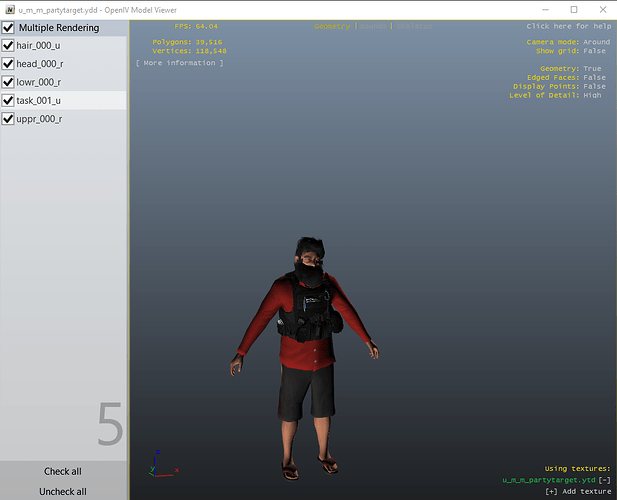Switch to the Geometry tab
This screenshot has width=617, height=500.
click(332, 26)
